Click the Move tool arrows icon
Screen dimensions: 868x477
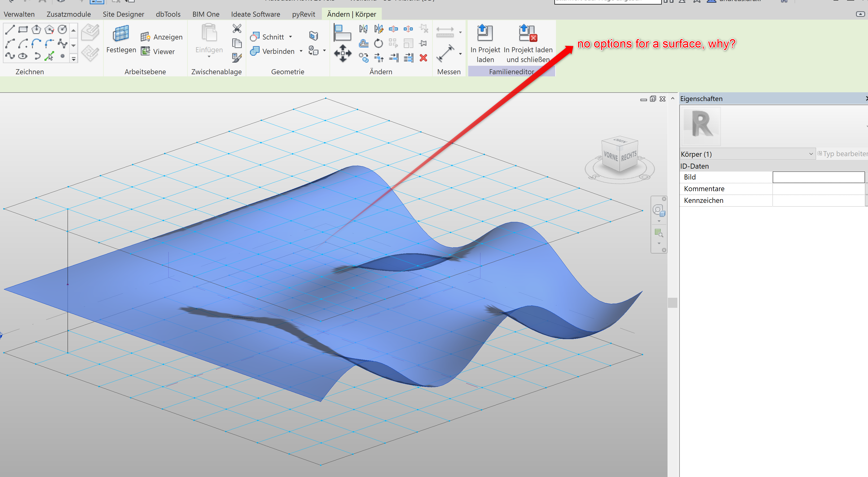click(342, 53)
